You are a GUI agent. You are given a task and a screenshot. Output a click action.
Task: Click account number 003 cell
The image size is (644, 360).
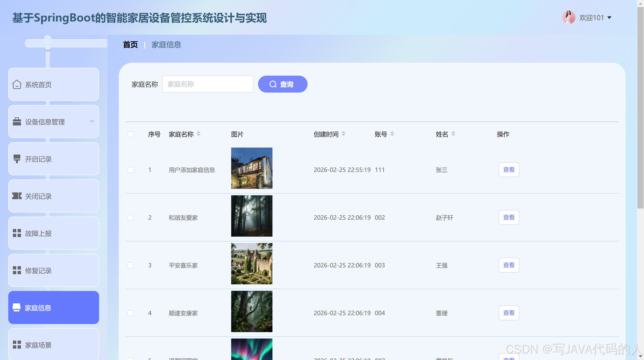pyautogui.click(x=380, y=265)
